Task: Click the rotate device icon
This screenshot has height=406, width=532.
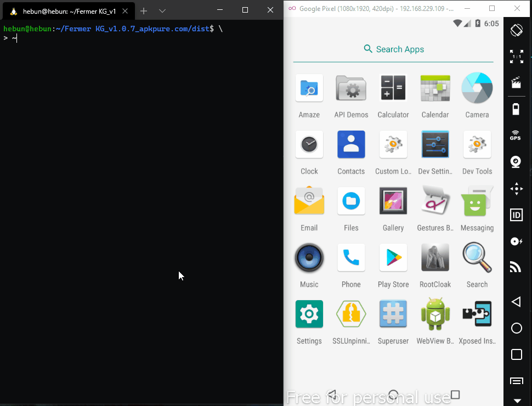Action: coord(516,30)
